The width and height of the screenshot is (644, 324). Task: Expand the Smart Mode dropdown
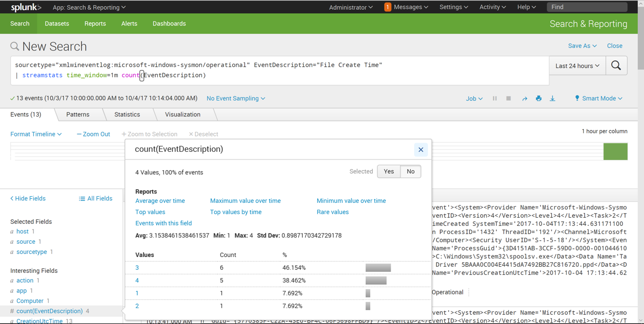click(599, 99)
